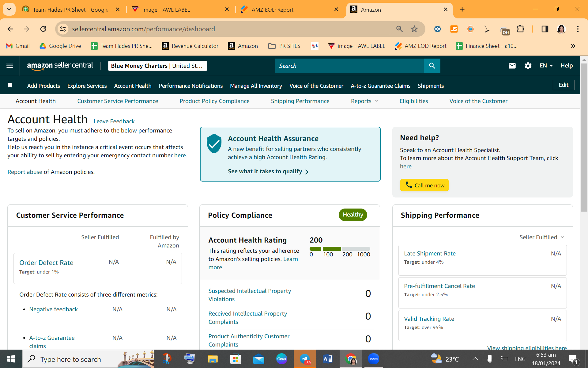Show hidden system tray icons
588x368 pixels.
[475, 359]
